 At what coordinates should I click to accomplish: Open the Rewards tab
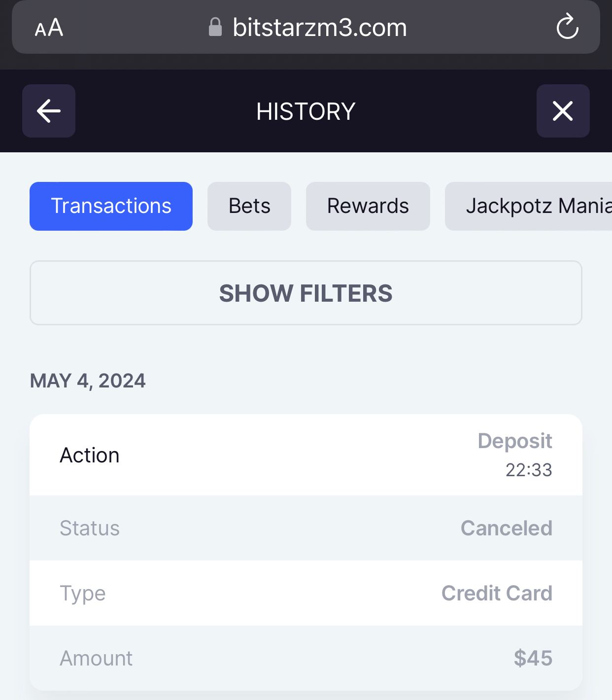[368, 206]
